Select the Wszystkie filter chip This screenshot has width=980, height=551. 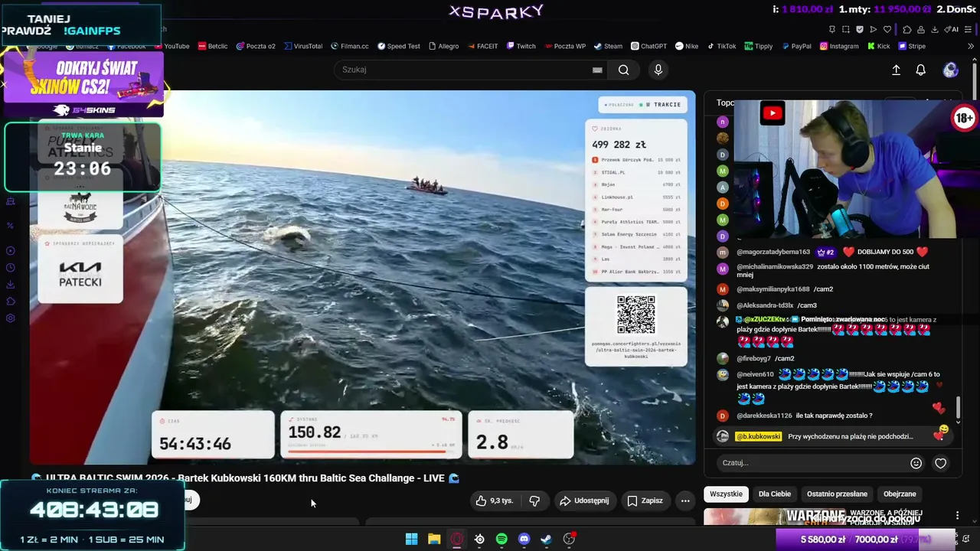726,494
